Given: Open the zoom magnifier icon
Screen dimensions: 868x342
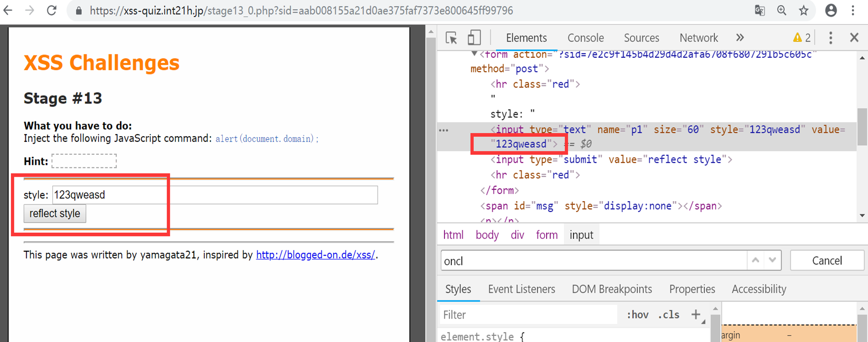Looking at the screenshot, I should (x=782, y=11).
